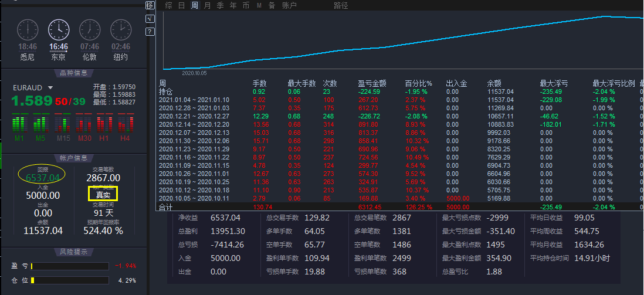The width and height of the screenshot is (644, 295).
Task: Switch to the 月 monthly tab
Action: coord(208,5)
